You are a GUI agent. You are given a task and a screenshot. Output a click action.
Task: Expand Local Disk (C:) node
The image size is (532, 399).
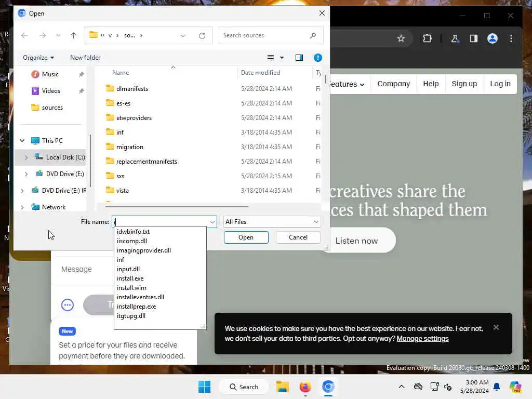(x=26, y=157)
